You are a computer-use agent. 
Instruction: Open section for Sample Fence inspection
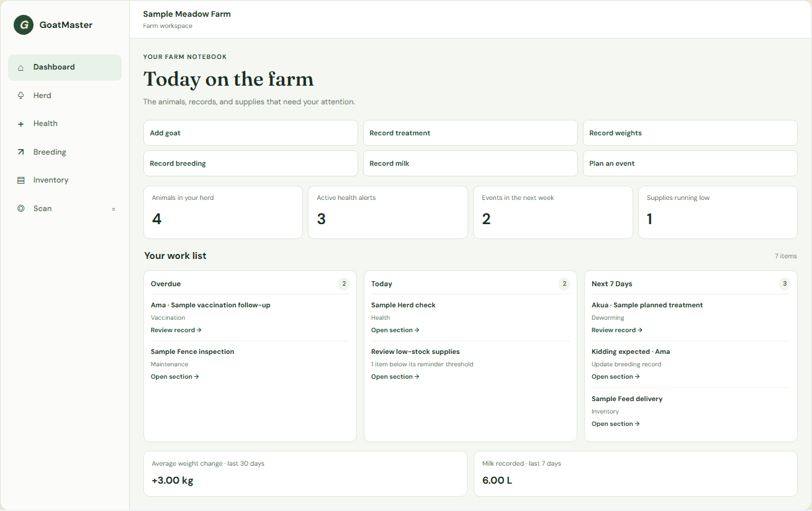[175, 377]
